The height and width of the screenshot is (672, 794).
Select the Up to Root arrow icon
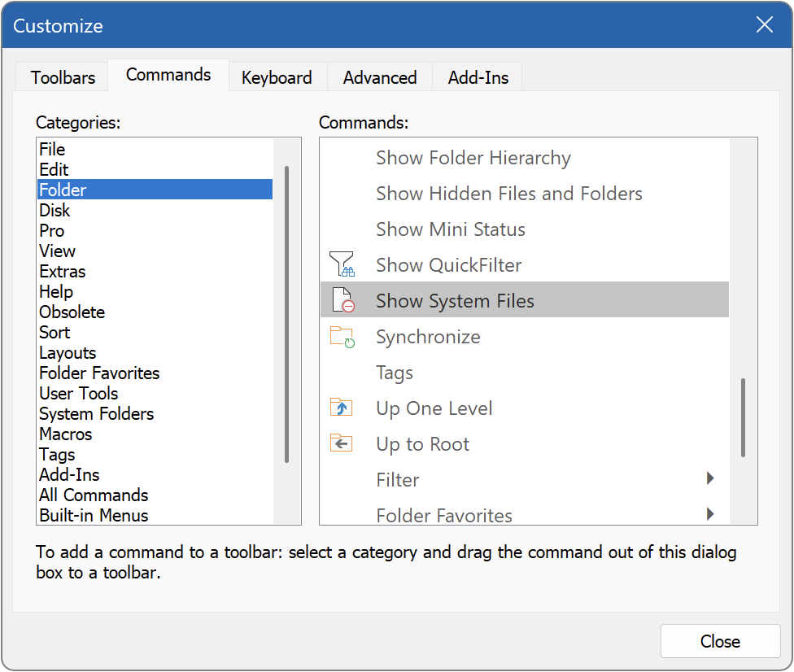[341, 443]
